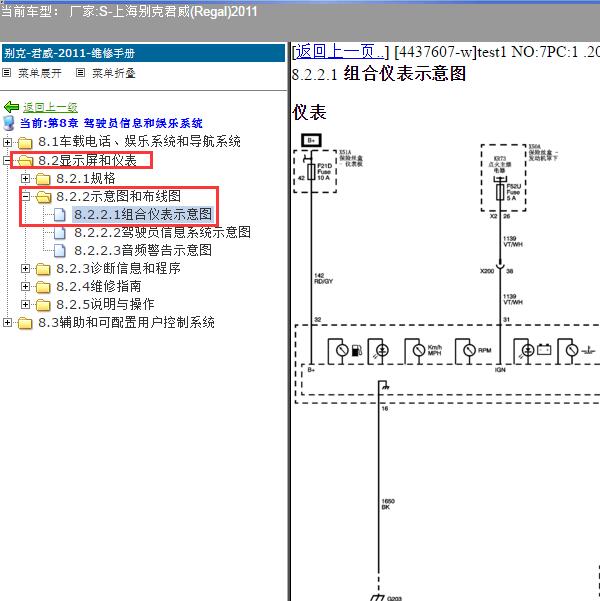The image size is (600, 601).
Task: Click the 返回上一页 link
Action: point(340,51)
